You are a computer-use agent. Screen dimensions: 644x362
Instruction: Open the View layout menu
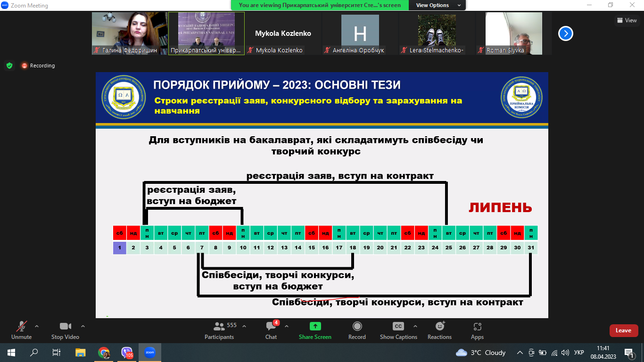point(627,20)
